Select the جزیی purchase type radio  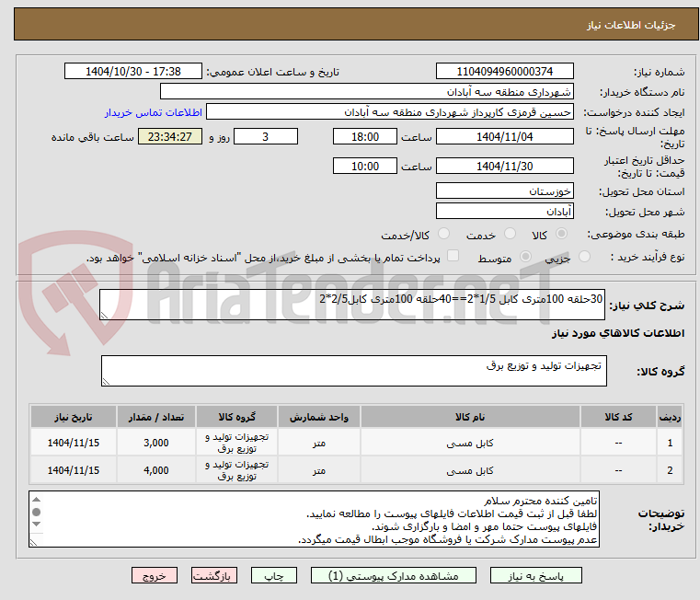pos(584,257)
